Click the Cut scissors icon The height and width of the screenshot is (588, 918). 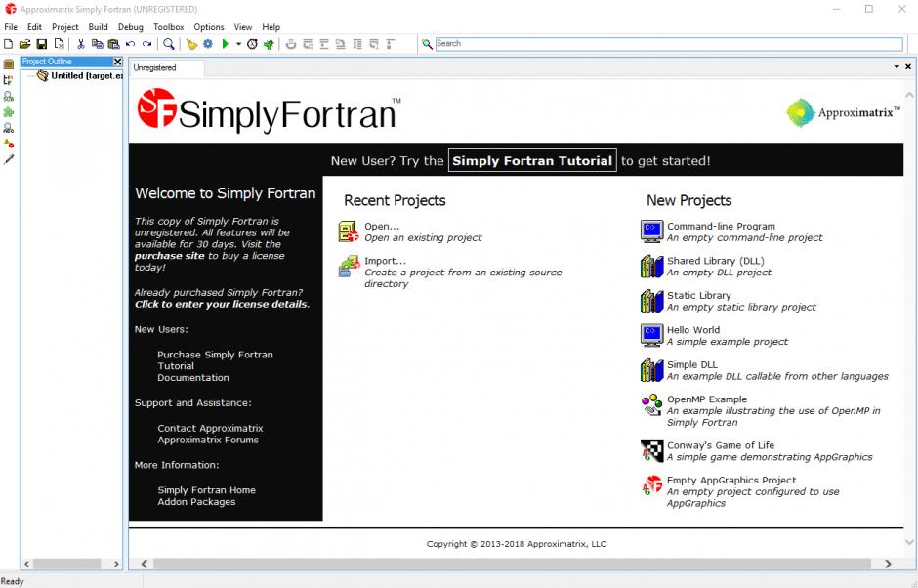[x=81, y=44]
